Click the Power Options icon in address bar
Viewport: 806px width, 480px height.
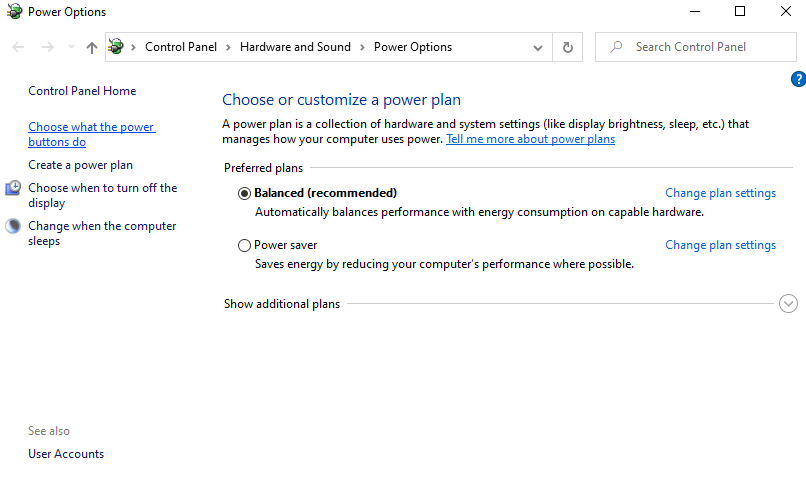point(117,47)
